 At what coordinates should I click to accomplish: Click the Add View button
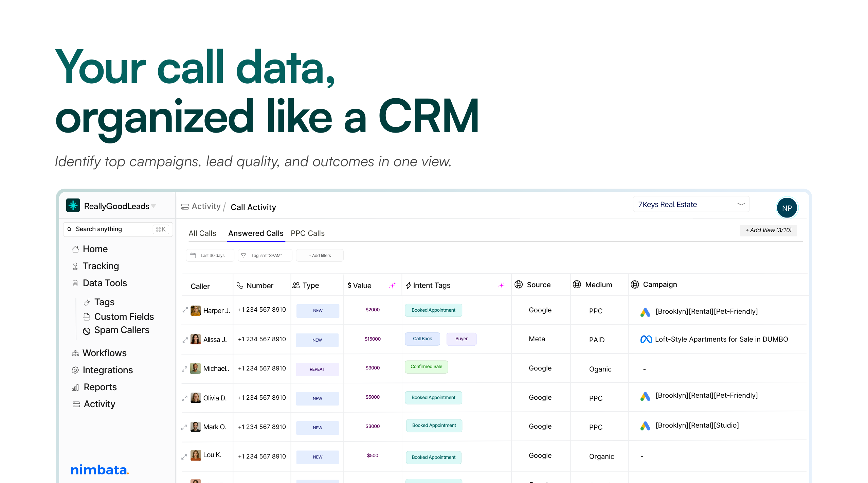(768, 230)
